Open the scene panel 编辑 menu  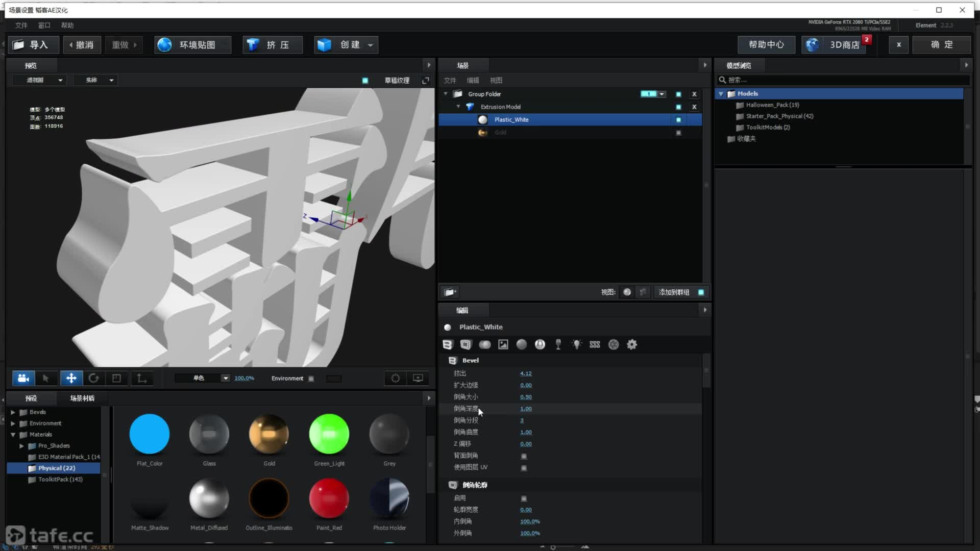pyautogui.click(x=473, y=80)
